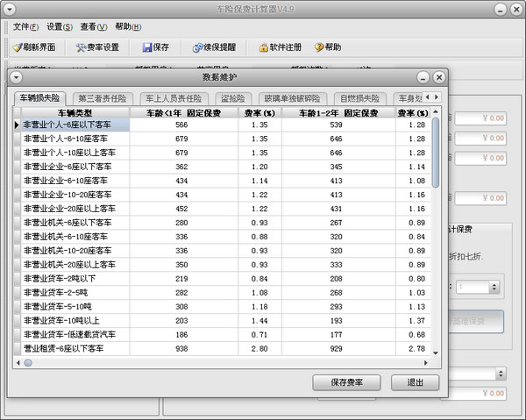Click the 1.44 rate cell
526x420 pixels.
[x=259, y=320]
